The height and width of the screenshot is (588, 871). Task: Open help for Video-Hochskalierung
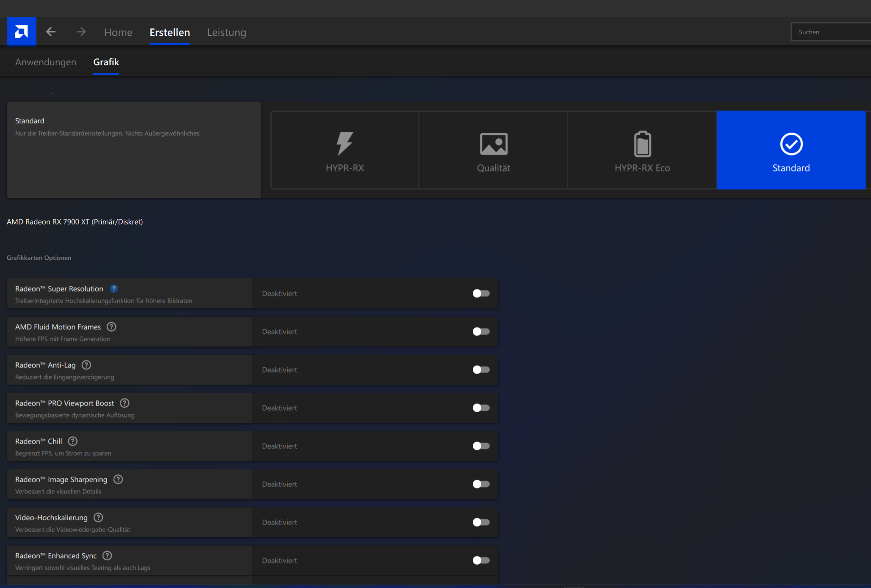click(98, 517)
